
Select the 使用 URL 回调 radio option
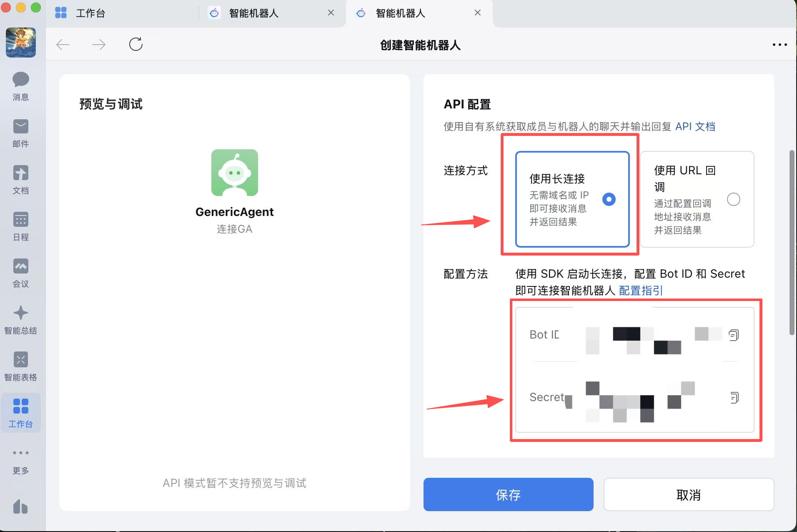tap(733, 199)
